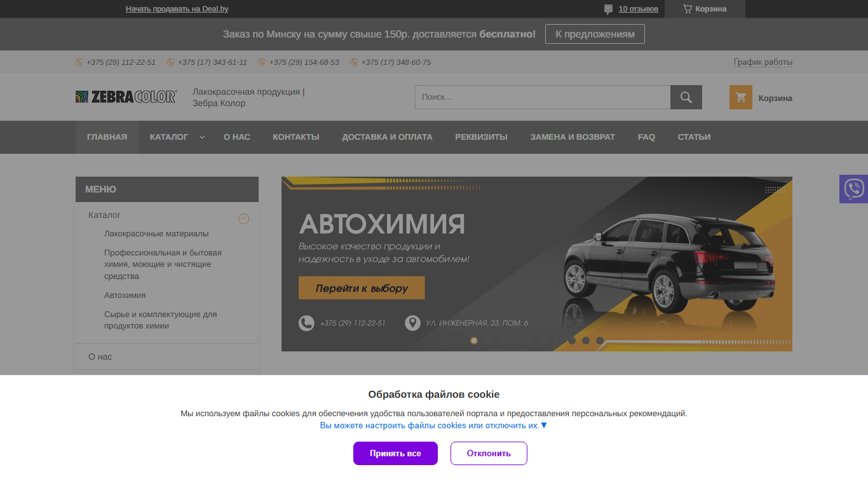This screenshot has height=488, width=868.
Task: Click banner address 'УЛ. ИНЖЕНЕРНАЯ, 23, ПОМ. 6'
Action: 477,323
